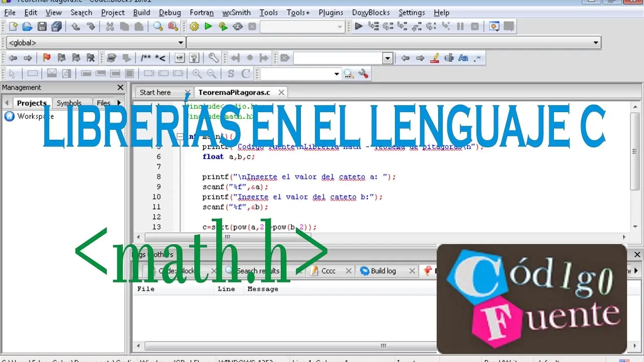Open the Find magnifier icon in toolbar
This screenshot has height=362, width=644.
point(158,27)
